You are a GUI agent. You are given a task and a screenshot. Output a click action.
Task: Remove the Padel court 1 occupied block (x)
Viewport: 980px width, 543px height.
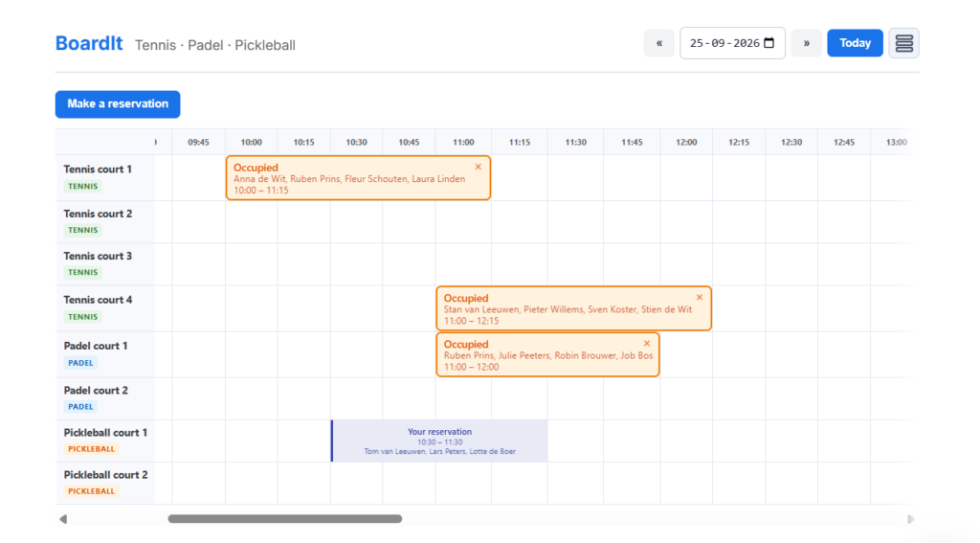click(x=647, y=344)
